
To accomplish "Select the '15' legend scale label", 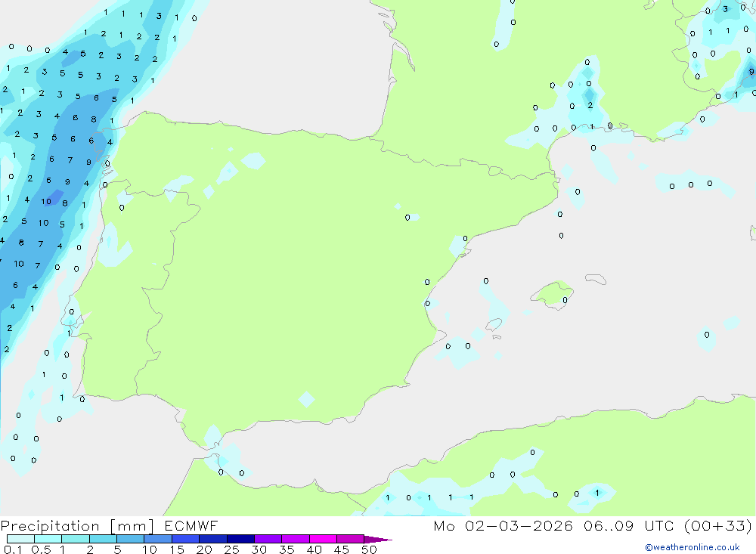I will click(176, 549).
